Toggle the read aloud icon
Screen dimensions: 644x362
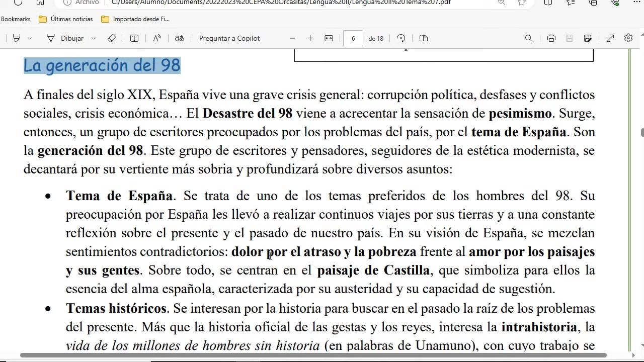pos(157,38)
